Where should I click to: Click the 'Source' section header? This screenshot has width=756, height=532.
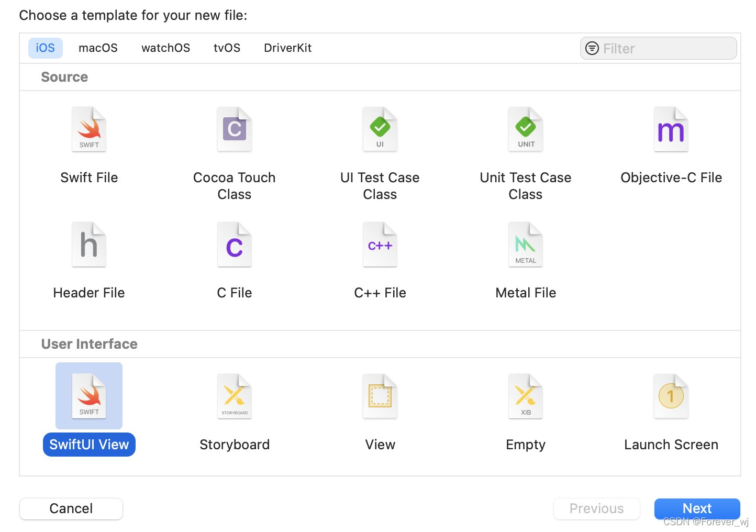pos(64,77)
